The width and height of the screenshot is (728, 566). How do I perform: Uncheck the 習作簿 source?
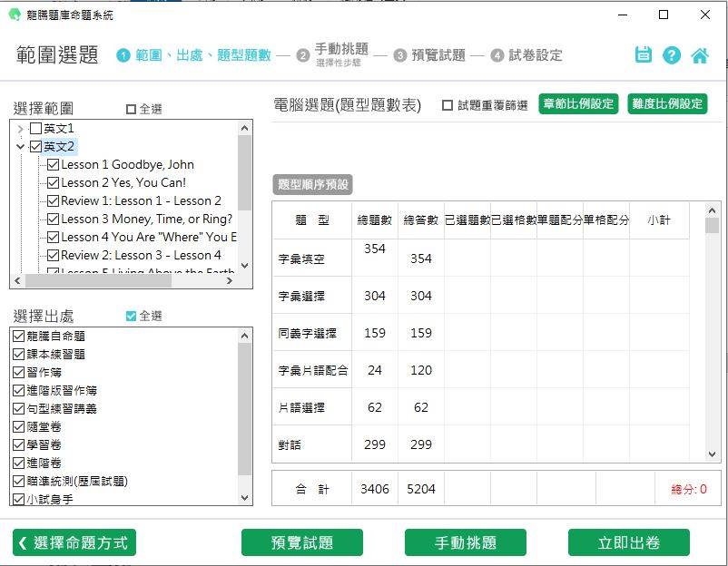click(18, 372)
